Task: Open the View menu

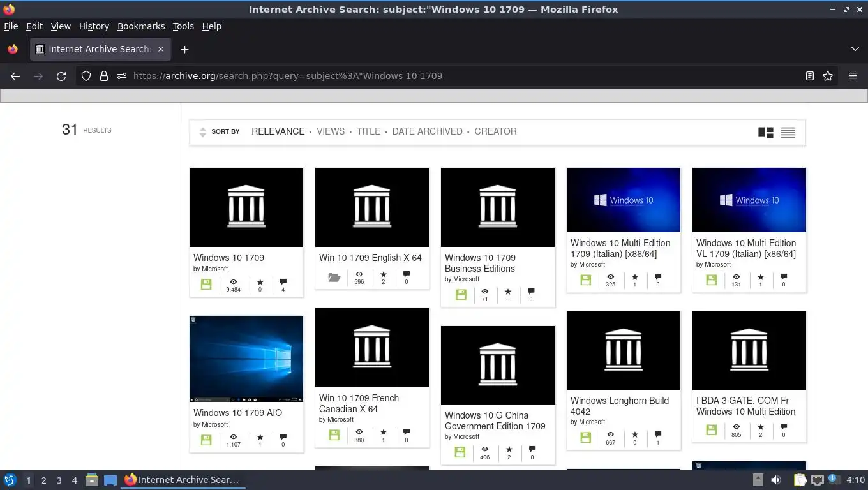Action: click(61, 26)
